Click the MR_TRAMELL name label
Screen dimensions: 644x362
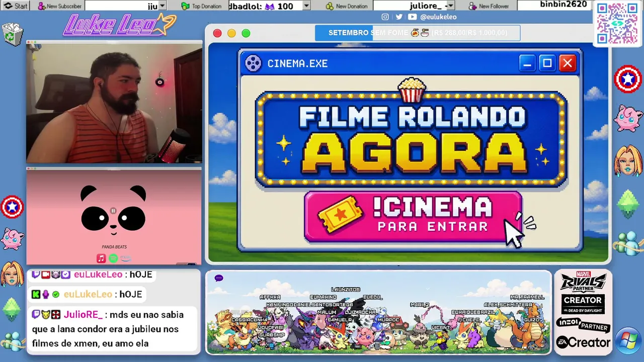(x=527, y=297)
